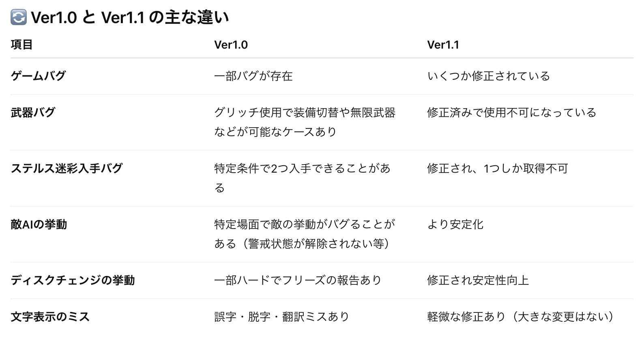Image resolution: width=644 pixels, height=342 pixels.
Task: Select the Ver1.1 column header
Action: pos(443,45)
